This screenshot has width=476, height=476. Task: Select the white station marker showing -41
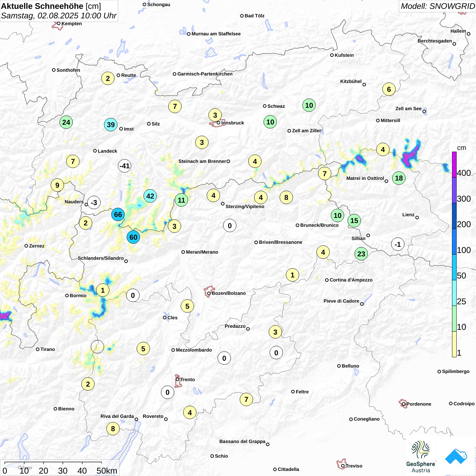pyautogui.click(x=125, y=166)
